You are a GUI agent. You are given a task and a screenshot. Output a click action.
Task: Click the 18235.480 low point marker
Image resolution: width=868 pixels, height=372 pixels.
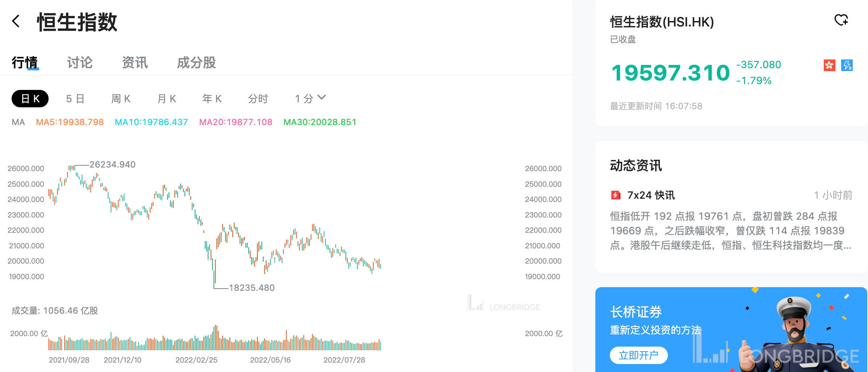pos(251,288)
